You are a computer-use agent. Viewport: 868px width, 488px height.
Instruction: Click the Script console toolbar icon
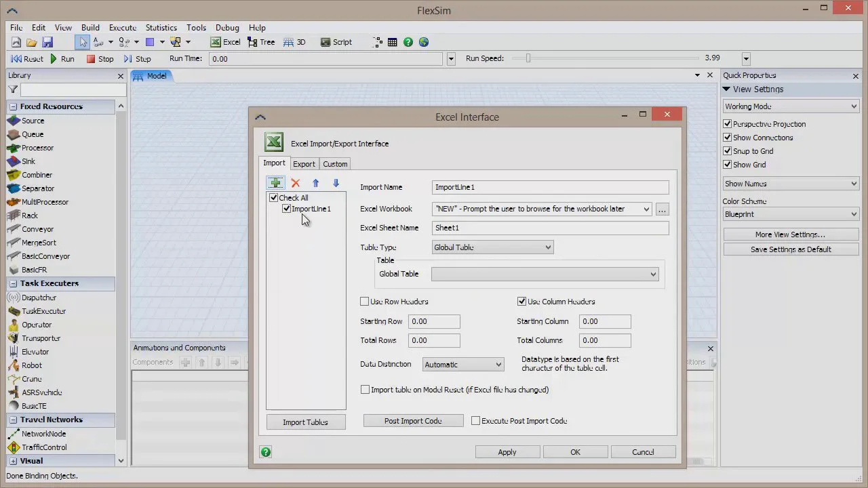336,42
